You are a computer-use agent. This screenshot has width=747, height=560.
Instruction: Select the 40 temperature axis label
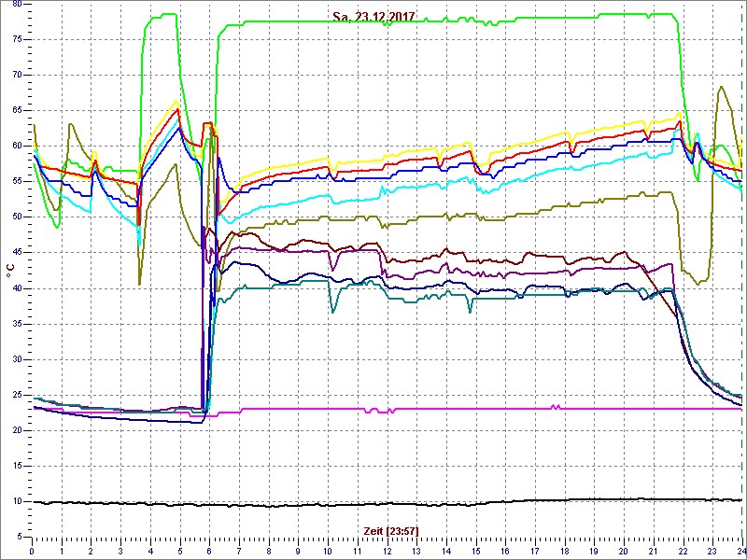coord(17,288)
